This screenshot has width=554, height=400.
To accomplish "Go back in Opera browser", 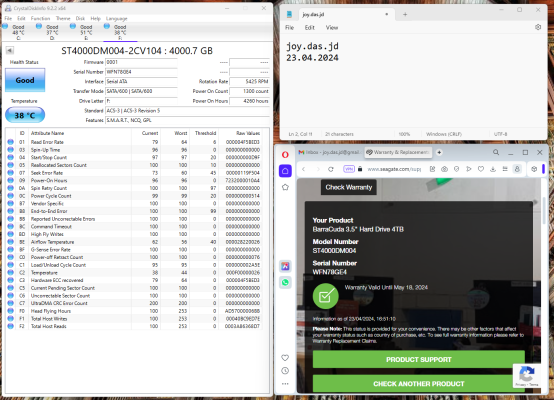I will (303, 169).
